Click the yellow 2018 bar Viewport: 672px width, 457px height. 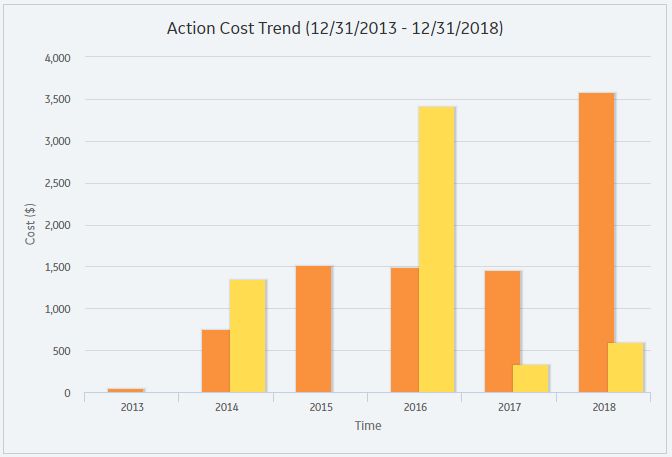[x=626, y=367]
